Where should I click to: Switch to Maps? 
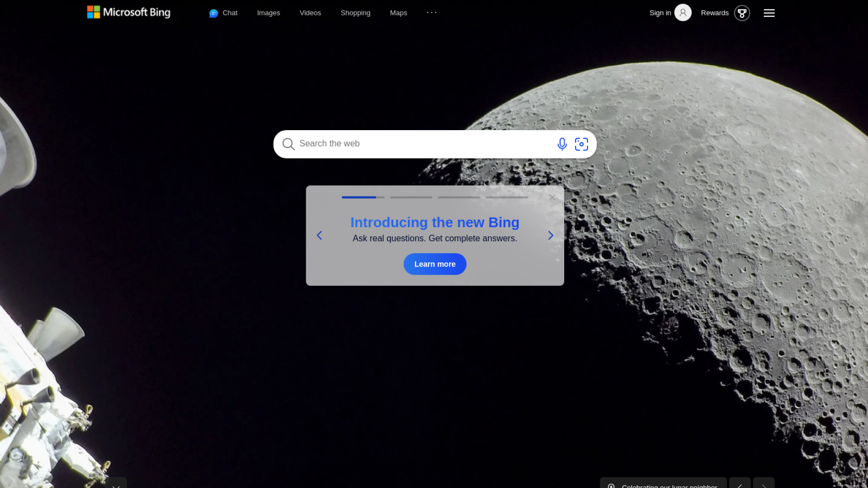coord(398,13)
